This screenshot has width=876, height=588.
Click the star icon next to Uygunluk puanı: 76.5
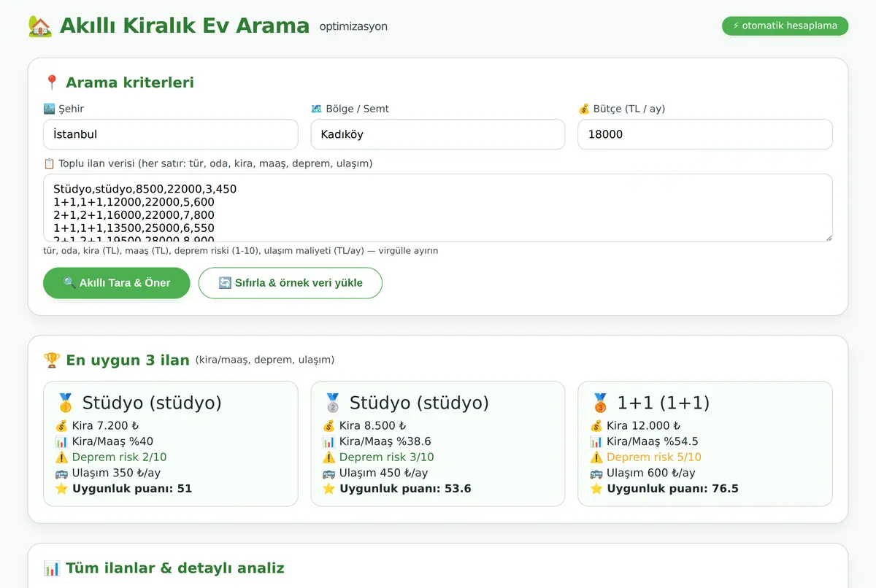click(596, 489)
